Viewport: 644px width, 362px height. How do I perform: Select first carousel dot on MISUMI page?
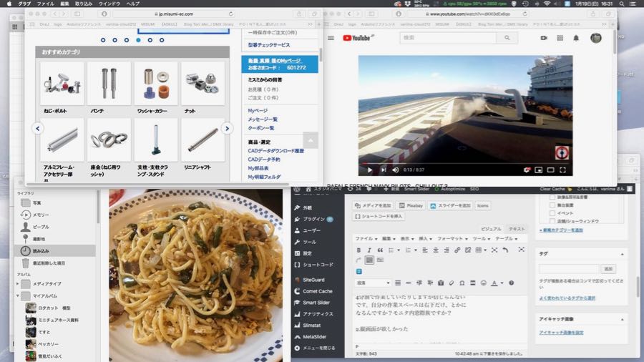pyautogui.click(x=103, y=40)
